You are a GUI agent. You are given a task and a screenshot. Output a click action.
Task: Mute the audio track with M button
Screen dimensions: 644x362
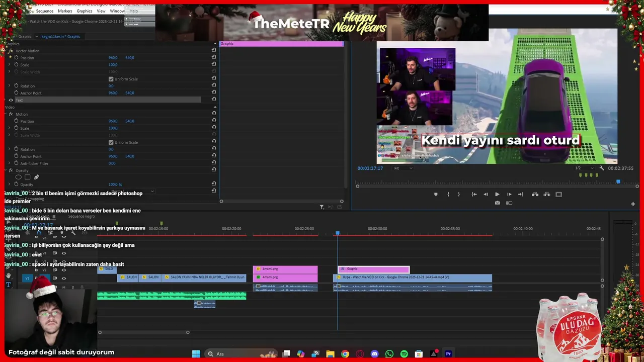coord(63,287)
